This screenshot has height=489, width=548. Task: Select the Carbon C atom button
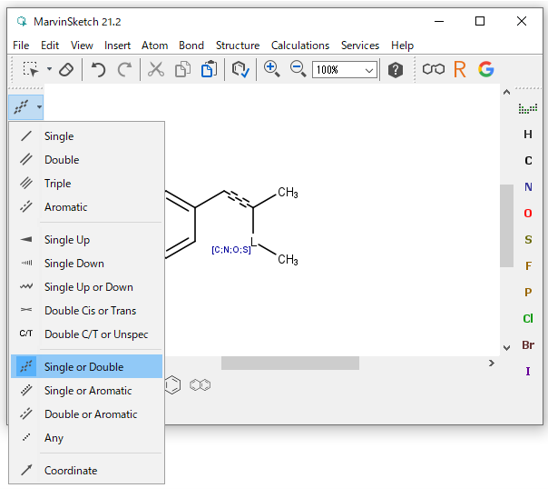click(528, 160)
